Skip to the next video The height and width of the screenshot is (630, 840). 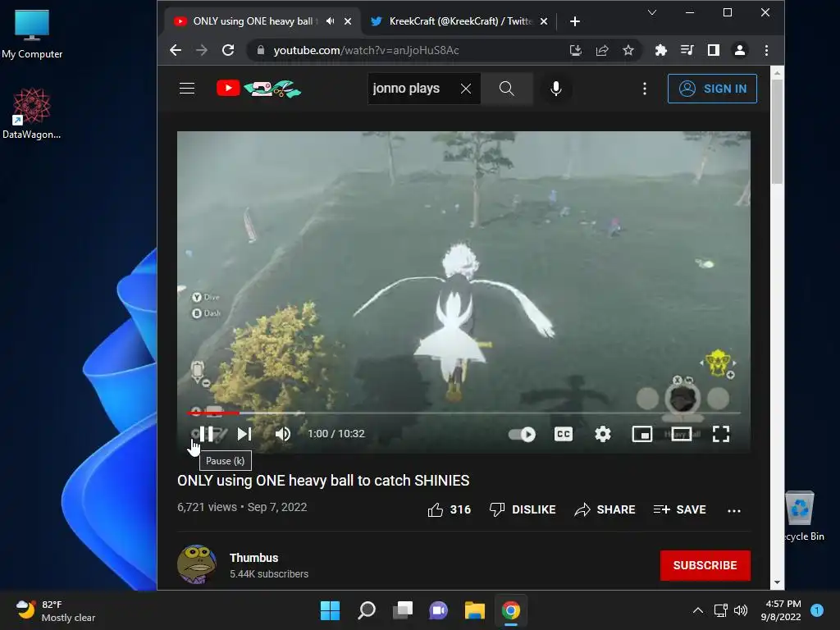(244, 434)
